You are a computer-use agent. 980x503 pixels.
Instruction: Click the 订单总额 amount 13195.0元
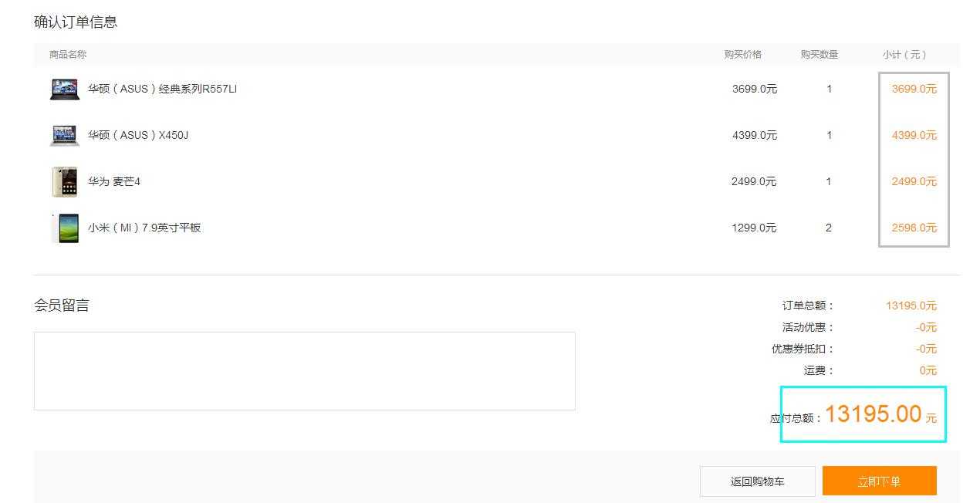coord(911,306)
